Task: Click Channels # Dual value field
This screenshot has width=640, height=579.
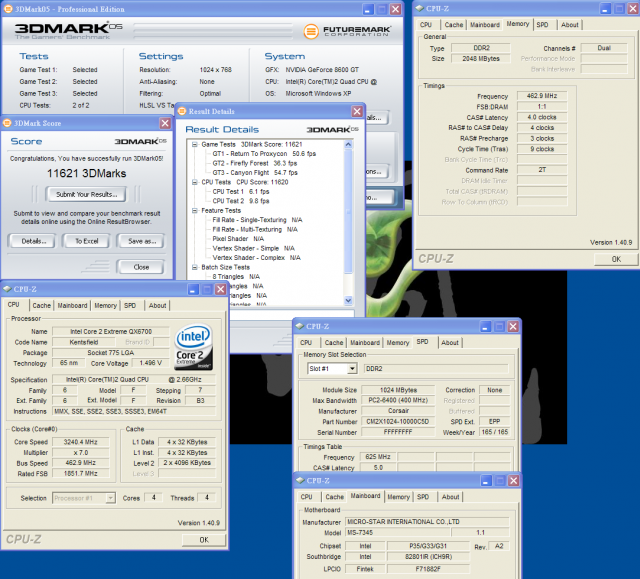Action: click(604, 48)
